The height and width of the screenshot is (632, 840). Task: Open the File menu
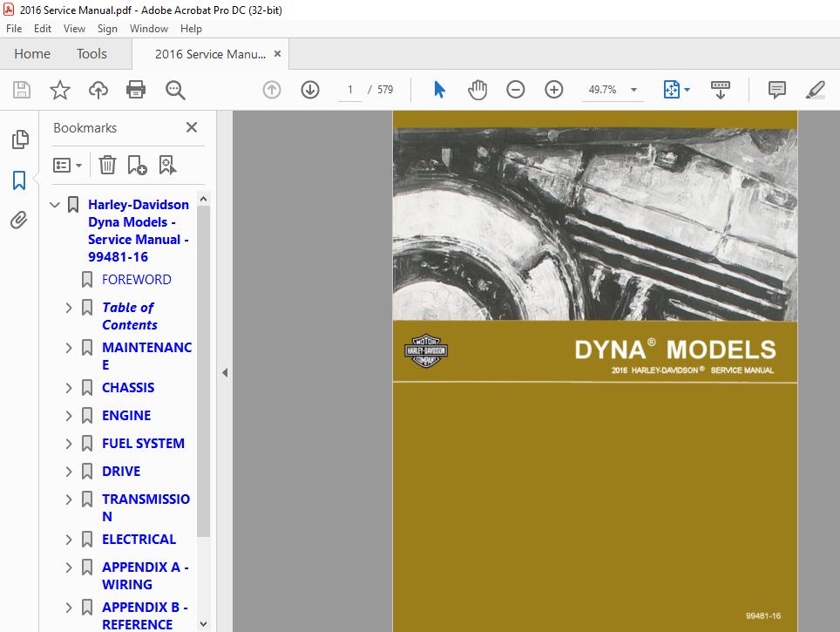(14, 29)
